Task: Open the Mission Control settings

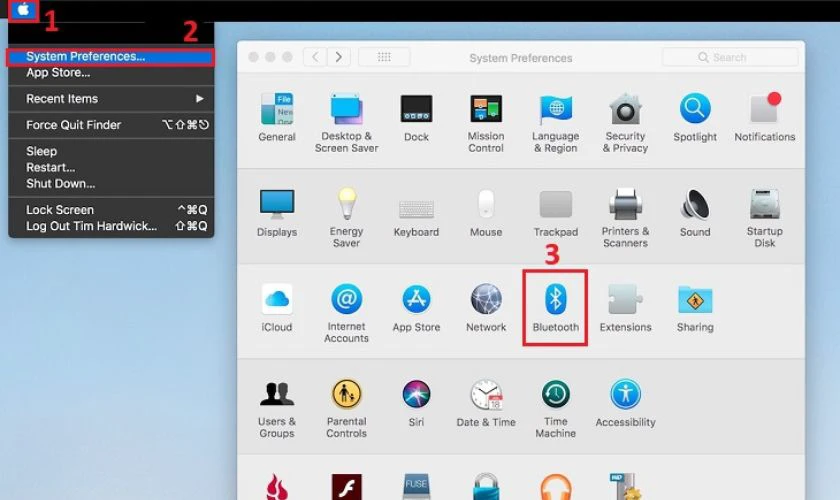Action: coord(486,123)
